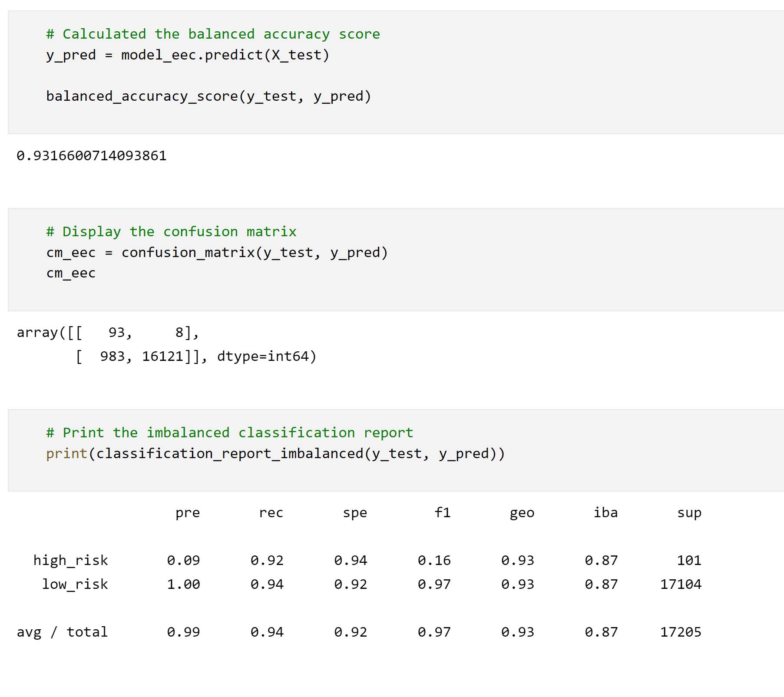Click the '# Print the imbalanced classification report' comment
The width and height of the screenshot is (784, 697).
coord(229,433)
